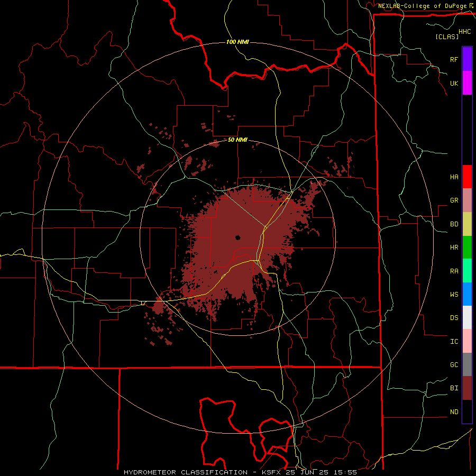This screenshot has width=476, height=476.
Task: Click the black radar site dot at center
Action: tap(237, 237)
